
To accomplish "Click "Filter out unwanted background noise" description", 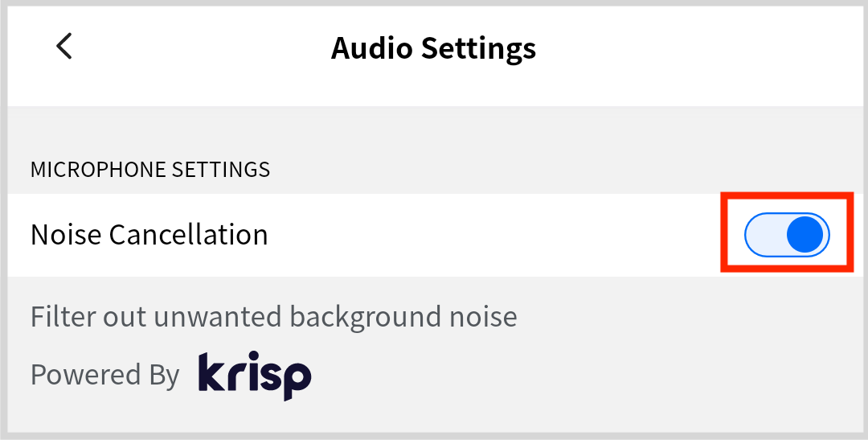I will coord(273,317).
